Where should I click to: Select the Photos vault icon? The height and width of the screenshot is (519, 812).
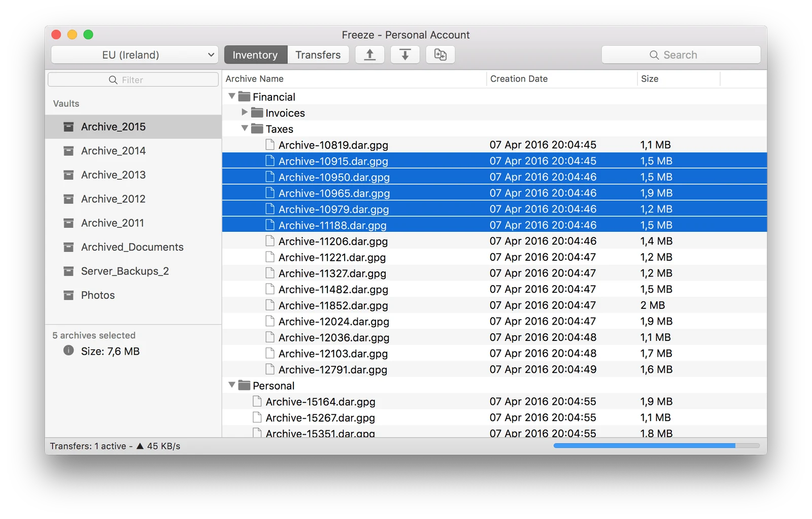(x=69, y=295)
